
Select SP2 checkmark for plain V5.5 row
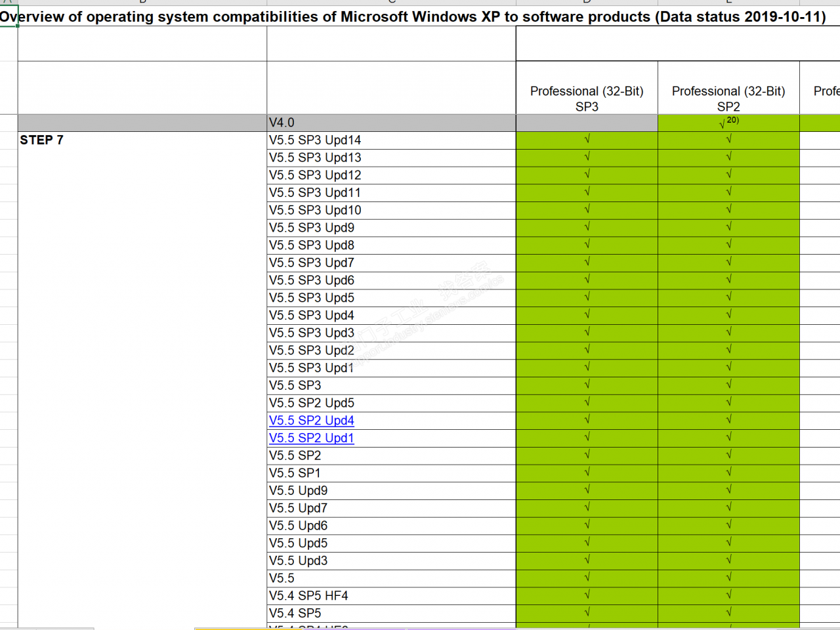729,577
